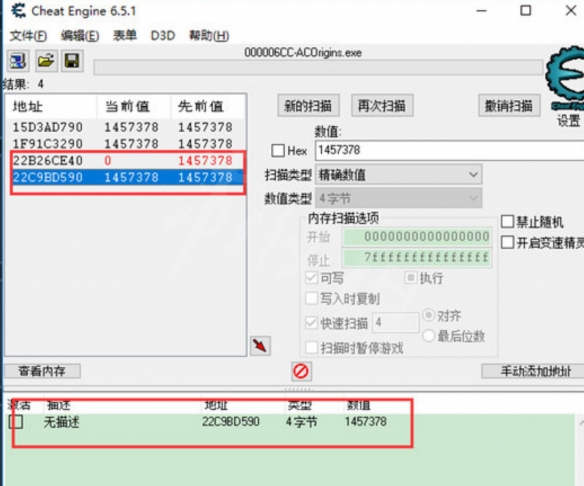Select address row 22C9BD590 in results

(126, 177)
